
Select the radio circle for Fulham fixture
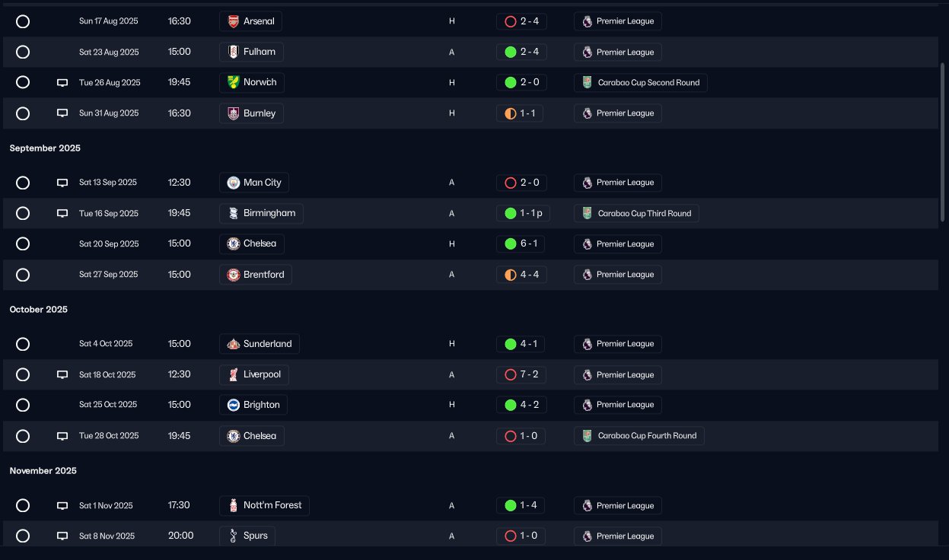click(x=23, y=52)
